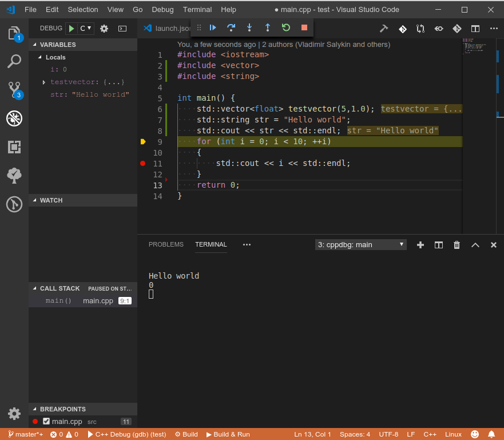This screenshot has height=440, width=504.
Task: Stop debugging with the red square icon
Action: (303, 27)
